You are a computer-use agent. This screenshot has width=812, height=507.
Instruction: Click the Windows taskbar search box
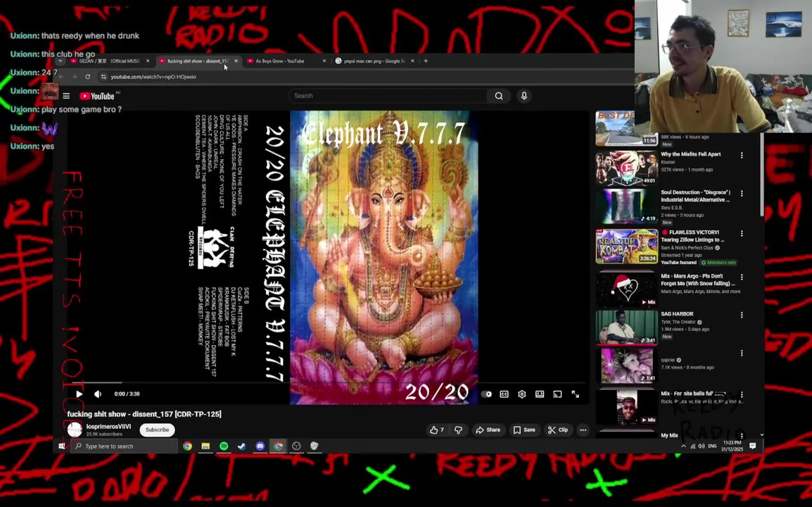[125, 446]
